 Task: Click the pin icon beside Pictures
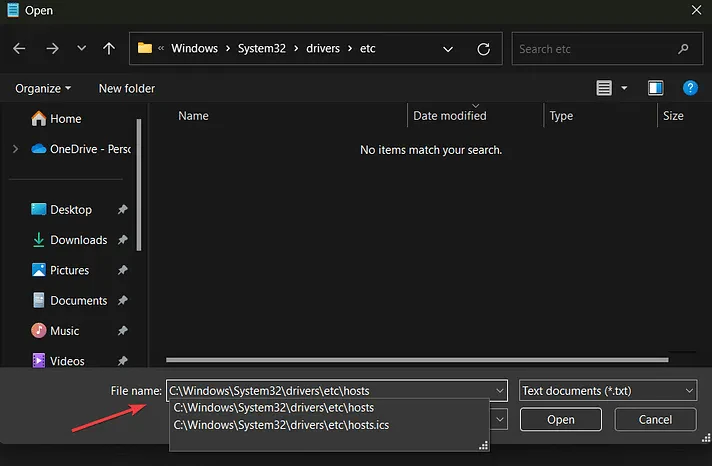(123, 270)
